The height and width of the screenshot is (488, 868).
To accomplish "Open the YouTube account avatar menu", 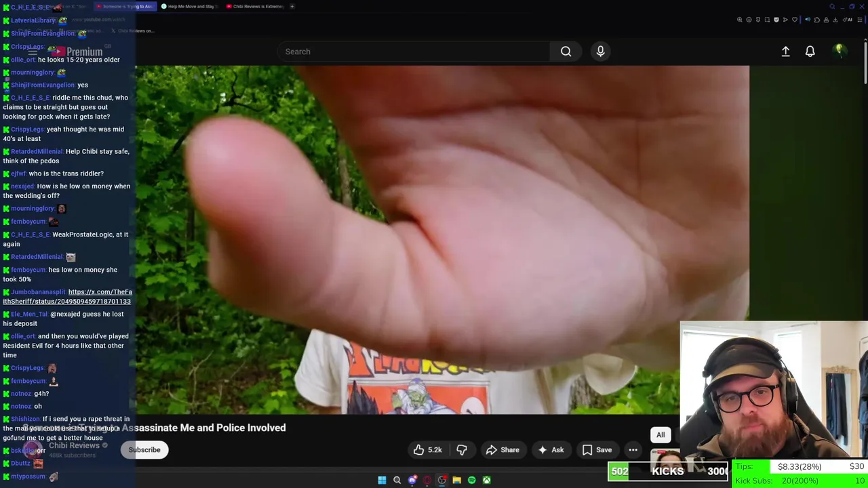I will [x=839, y=51].
